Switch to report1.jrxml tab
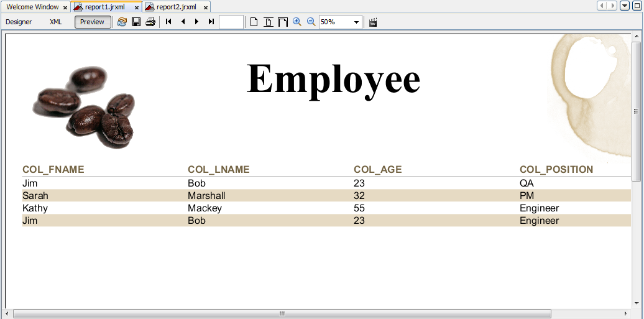Image resolution: width=644 pixels, height=319 pixels. [104, 7]
